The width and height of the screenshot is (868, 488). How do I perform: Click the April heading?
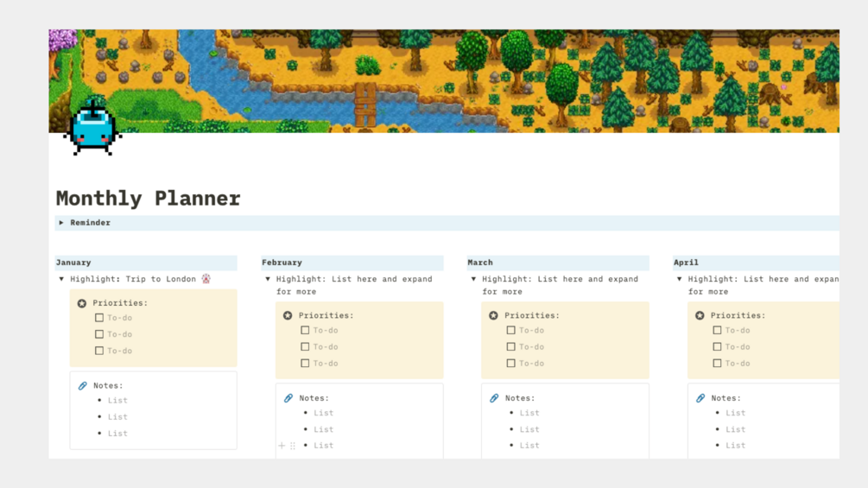(686, 263)
